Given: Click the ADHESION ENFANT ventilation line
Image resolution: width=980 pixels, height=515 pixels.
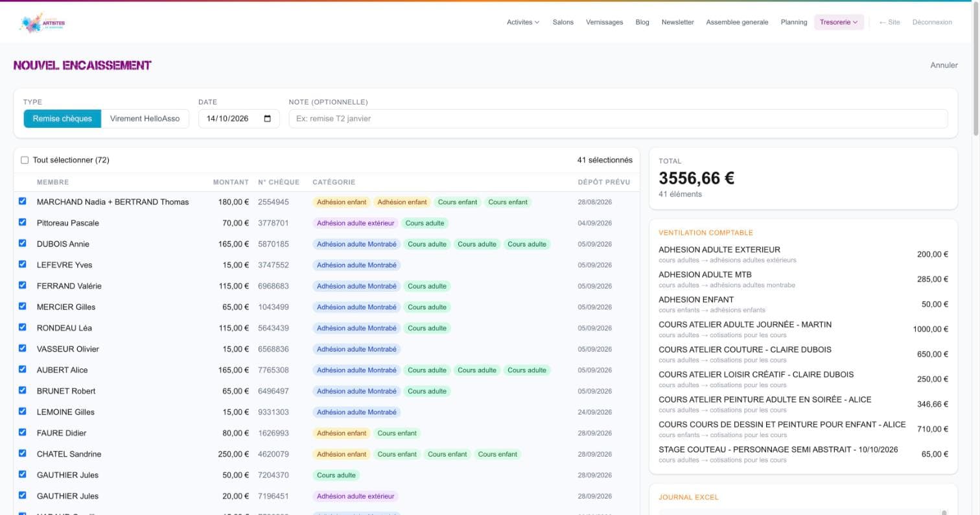Looking at the screenshot, I should 803,304.
